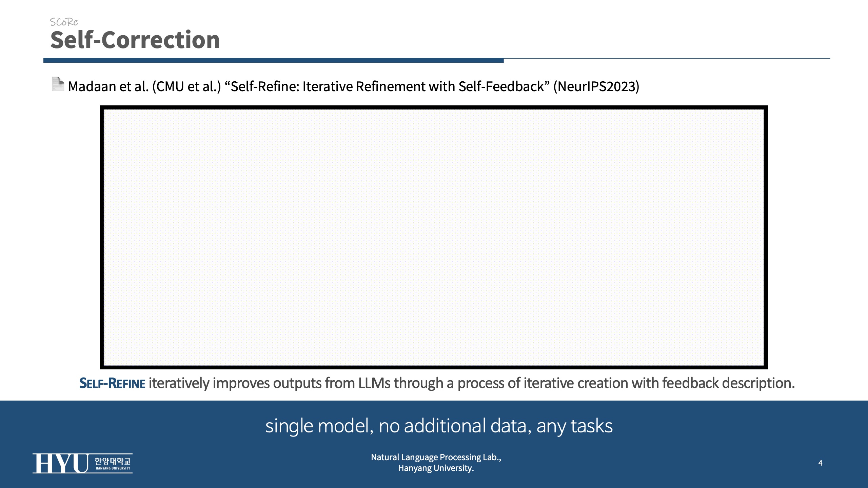Click the Korean Hanyang University emblem text
This screenshot has width=868, height=488.
point(112,461)
